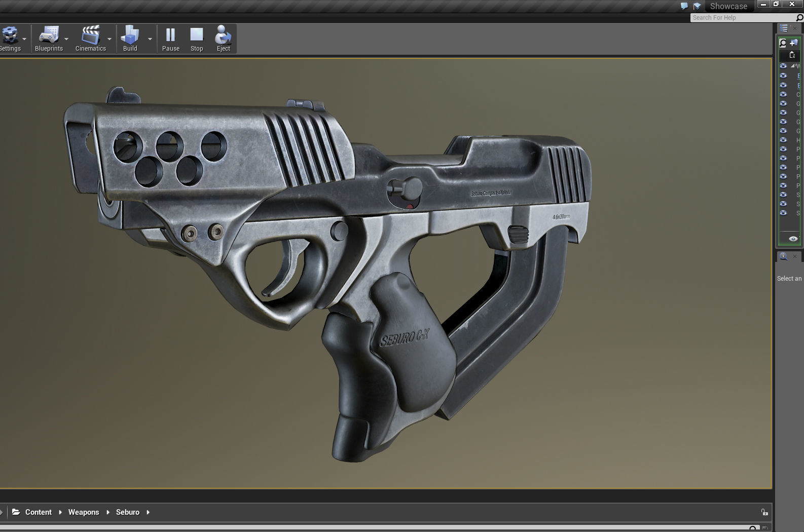
Task: Open the editor Settings toolbar button
Action: (10, 39)
